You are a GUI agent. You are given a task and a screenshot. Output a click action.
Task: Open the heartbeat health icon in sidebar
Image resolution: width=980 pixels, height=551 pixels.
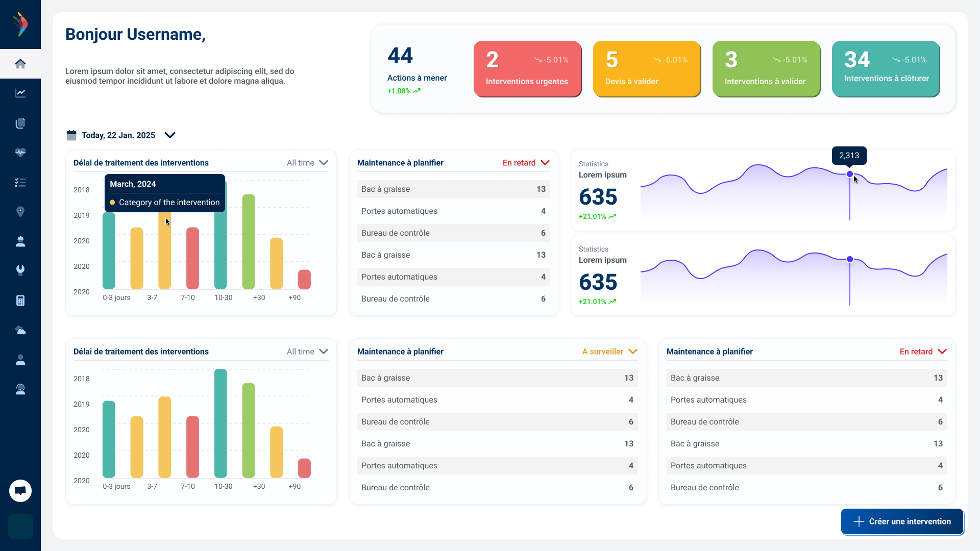click(x=20, y=152)
